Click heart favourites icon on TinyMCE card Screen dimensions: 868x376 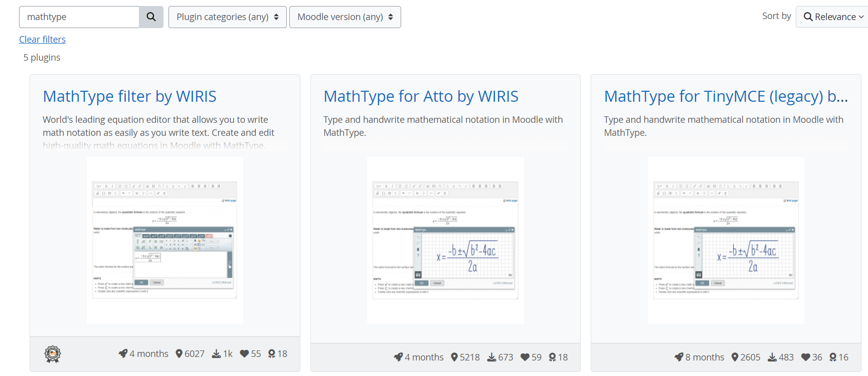pos(806,357)
